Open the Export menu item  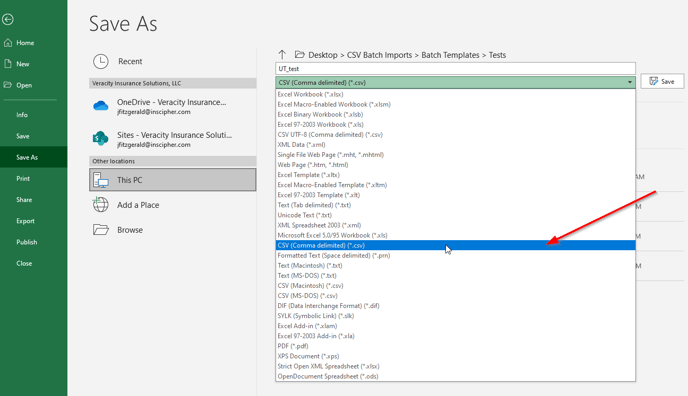[x=25, y=221]
